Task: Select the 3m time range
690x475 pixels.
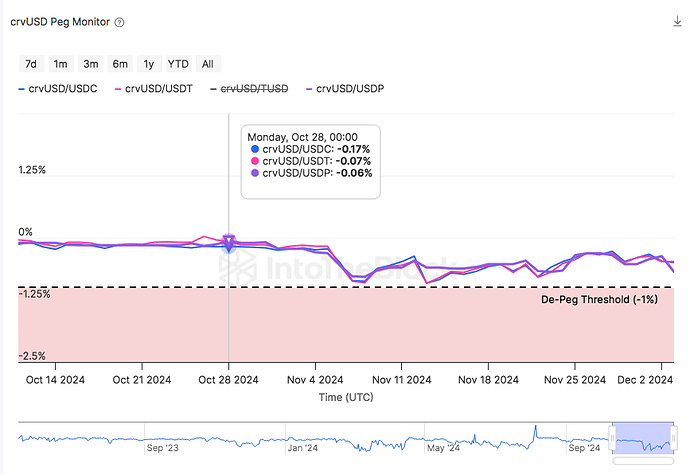Action: pos(91,64)
